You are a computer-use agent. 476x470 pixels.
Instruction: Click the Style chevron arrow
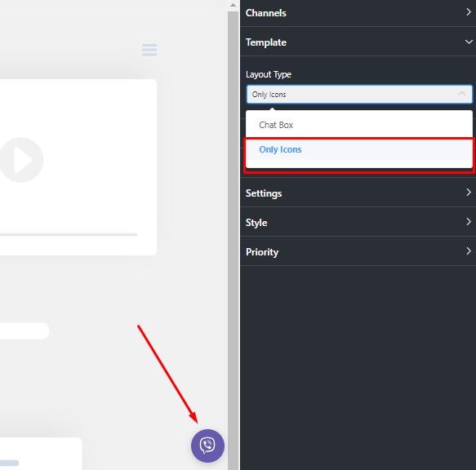(x=469, y=222)
